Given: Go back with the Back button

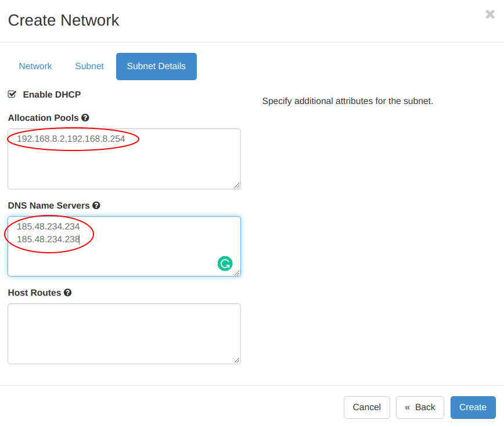Looking at the screenshot, I should tap(420, 407).
